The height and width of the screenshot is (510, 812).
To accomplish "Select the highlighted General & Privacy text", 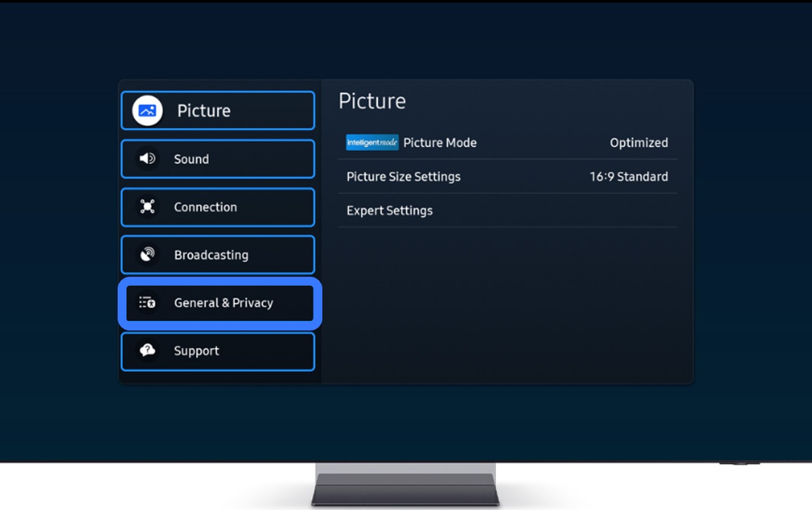I will point(223,303).
